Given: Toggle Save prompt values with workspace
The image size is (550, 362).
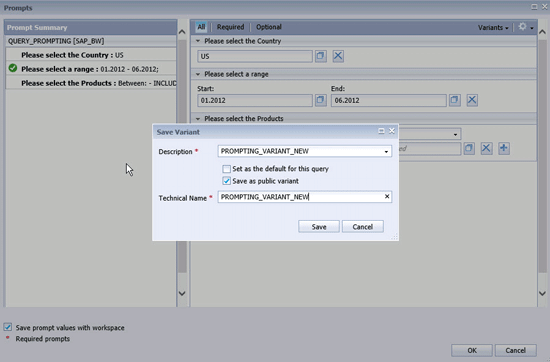Looking at the screenshot, I should tap(8, 327).
